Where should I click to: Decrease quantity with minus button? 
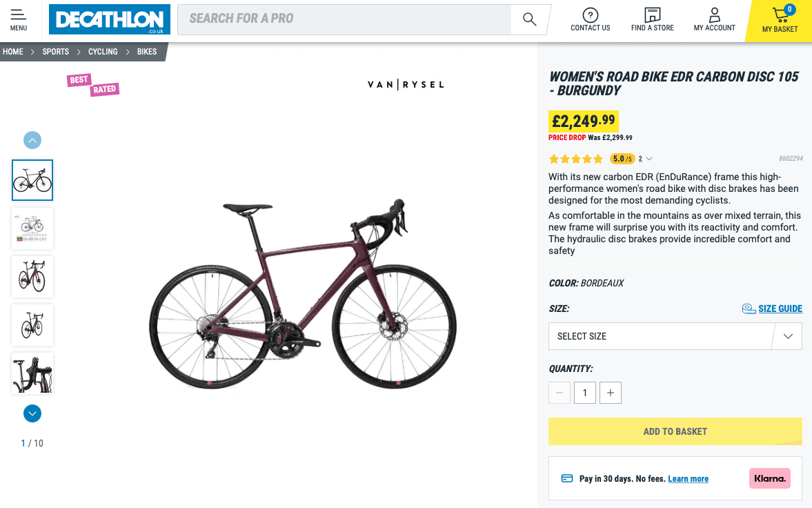[560, 393]
